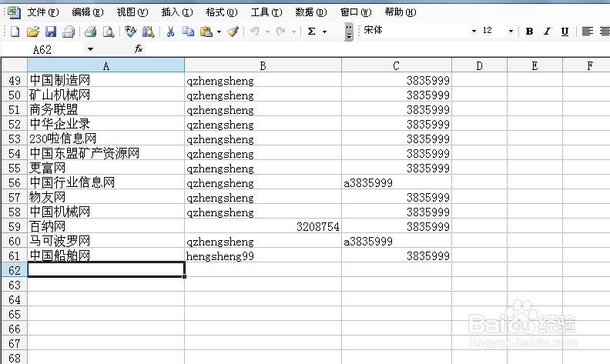Select cell containing hengsheng99
The width and height of the screenshot is (610, 364).
click(263, 255)
